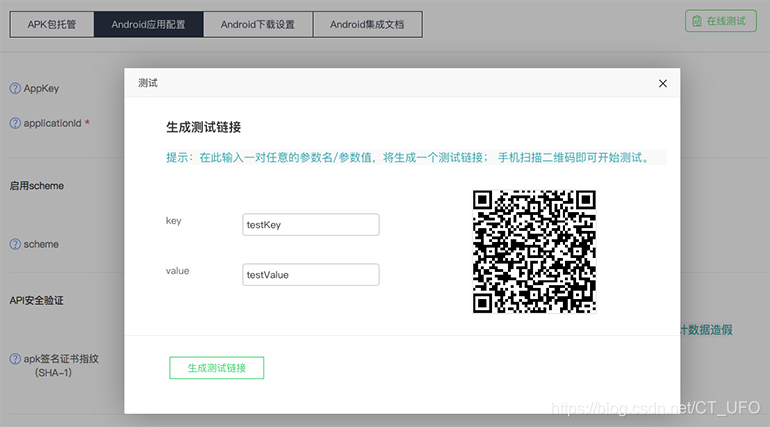Click the key input field with testKey
Image resolution: width=770 pixels, height=427 pixels.
[310, 224]
